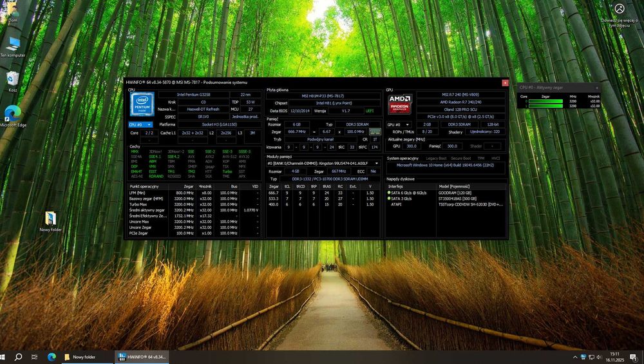
Task: Select the Turbo Max operating point row
Action: point(194,204)
